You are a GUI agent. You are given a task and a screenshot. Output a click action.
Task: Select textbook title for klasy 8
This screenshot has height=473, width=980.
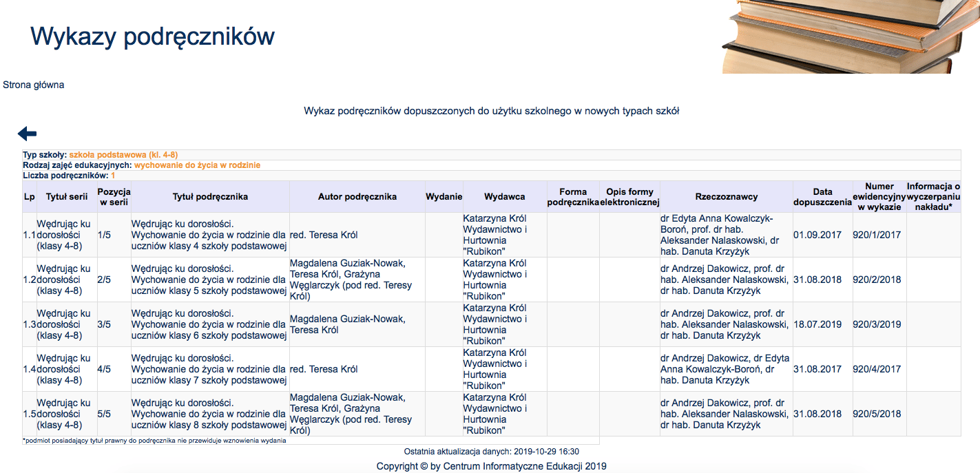pos(209,414)
